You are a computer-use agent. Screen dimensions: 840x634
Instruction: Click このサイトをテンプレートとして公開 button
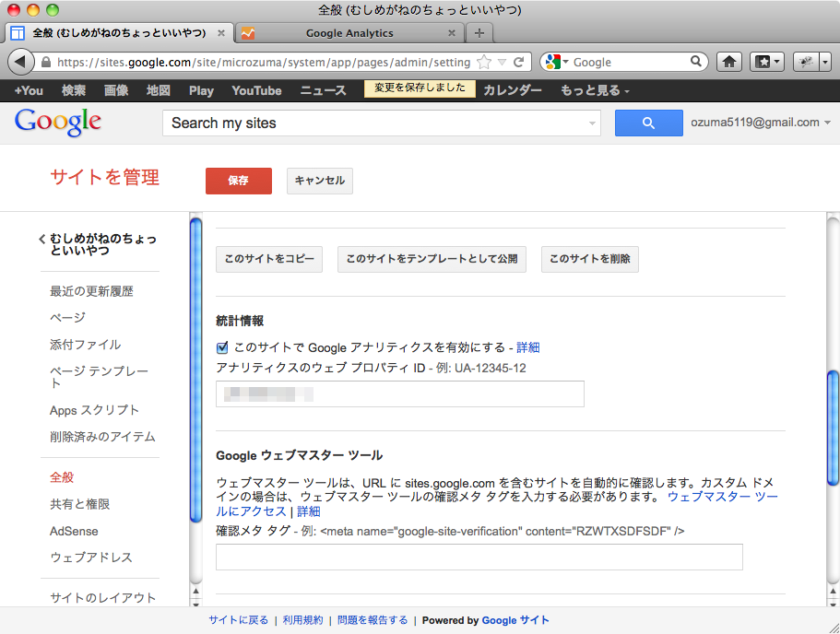click(x=432, y=259)
